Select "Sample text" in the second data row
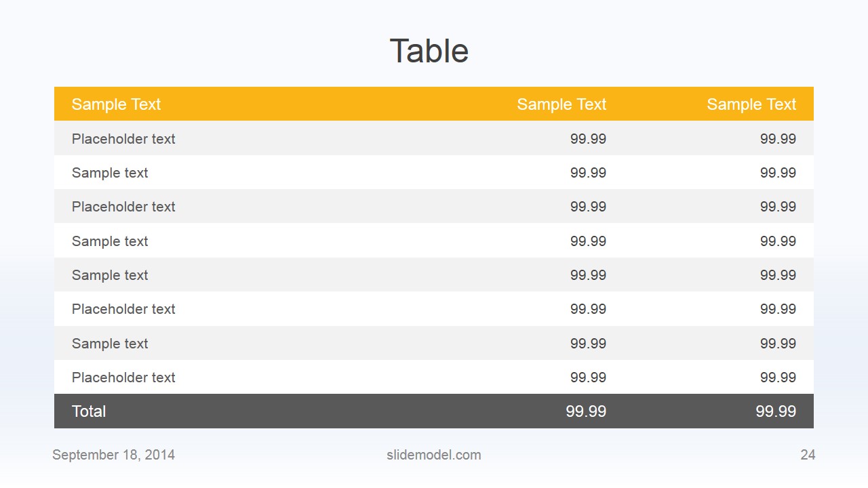The image size is (868, 488). [x=110, y=173]
